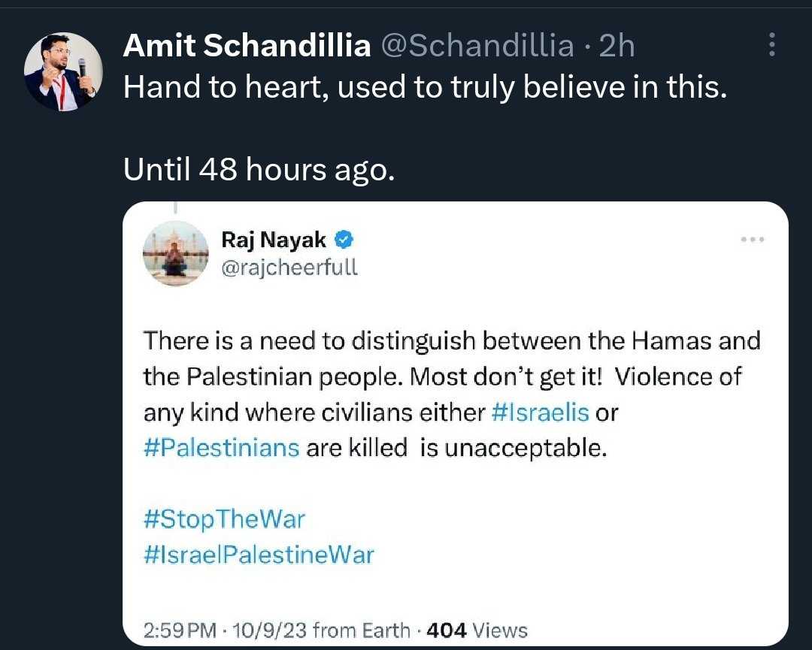The image size is (812, 650).
Task: Open Amit Schandillia display name link
Action: tap(247, 47)
